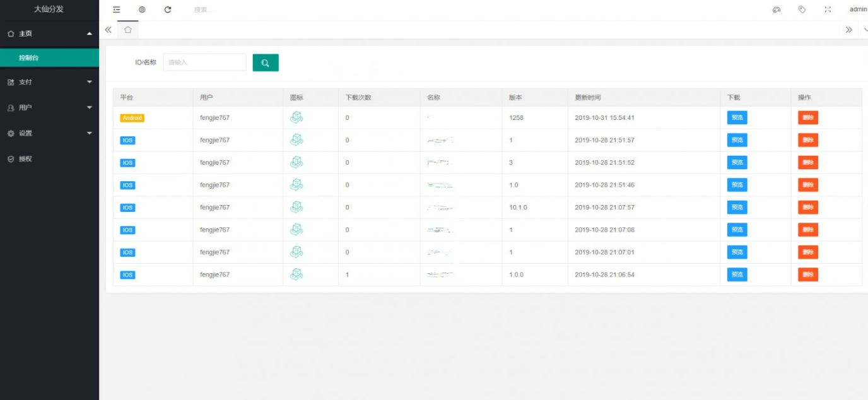This screenshot has width=868, height=400.
Task: Click 预览 in the 21:07:01 row
Action: [x=737, y=252]
